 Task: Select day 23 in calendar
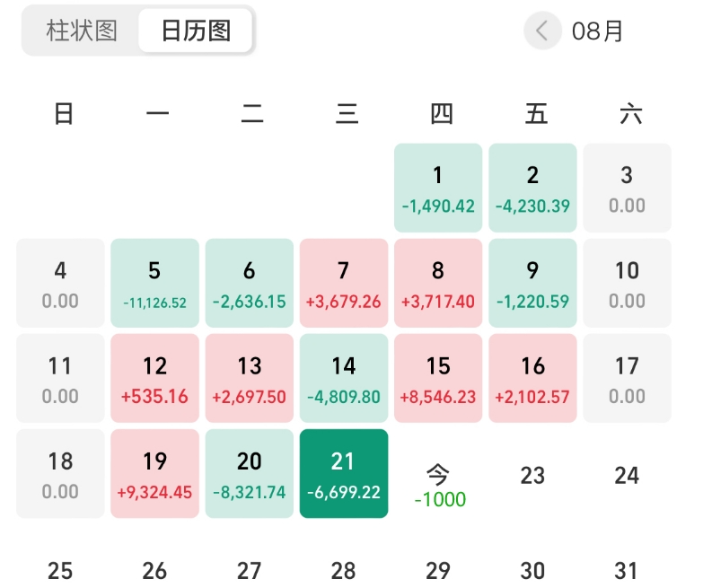pos(532,475)
